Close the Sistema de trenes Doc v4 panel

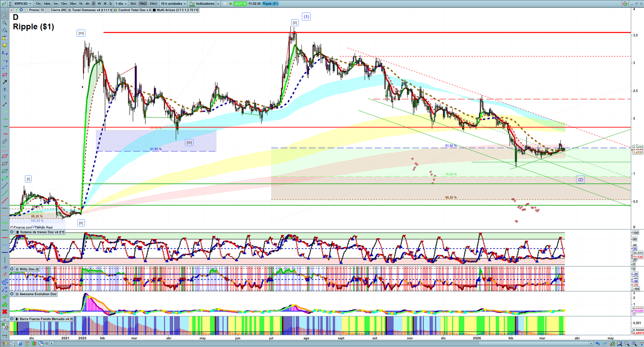[12, 232]
